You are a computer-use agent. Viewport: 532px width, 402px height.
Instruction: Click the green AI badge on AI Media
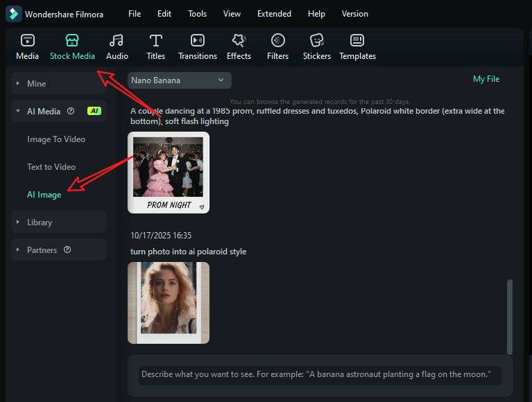(94, 111)
